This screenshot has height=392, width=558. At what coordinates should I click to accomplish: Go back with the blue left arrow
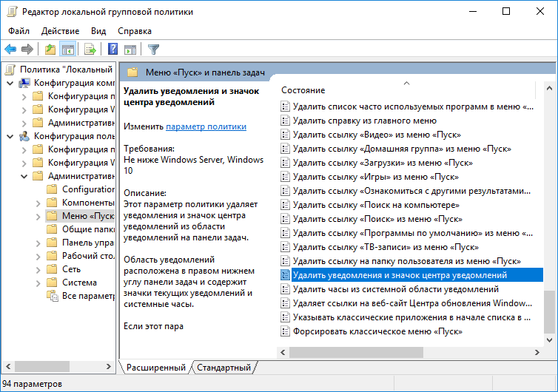click(x=10, y=50)
